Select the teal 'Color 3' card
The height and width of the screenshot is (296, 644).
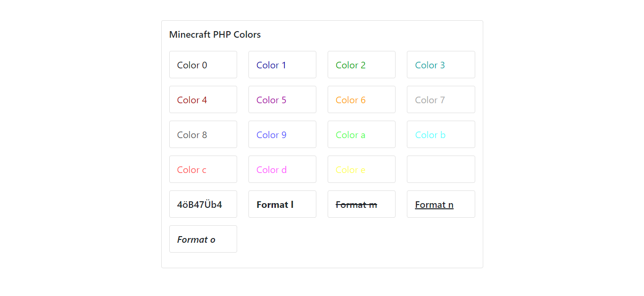click(x=441, y=65)
